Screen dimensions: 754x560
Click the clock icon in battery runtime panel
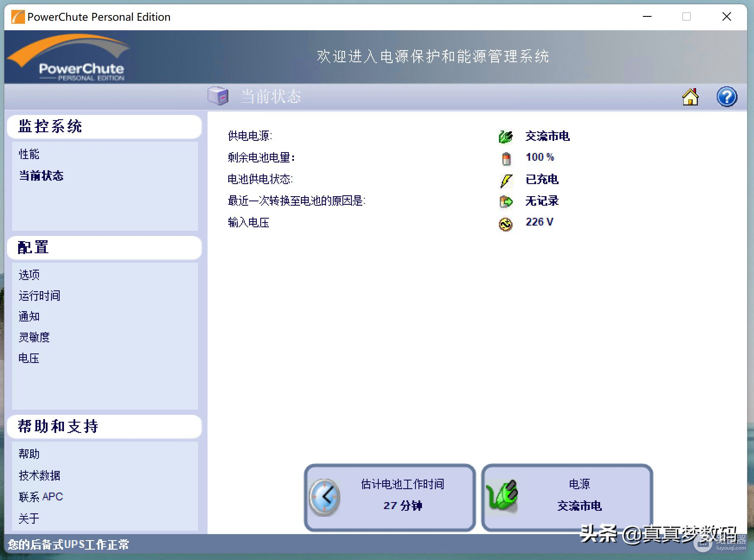point(325,497)
